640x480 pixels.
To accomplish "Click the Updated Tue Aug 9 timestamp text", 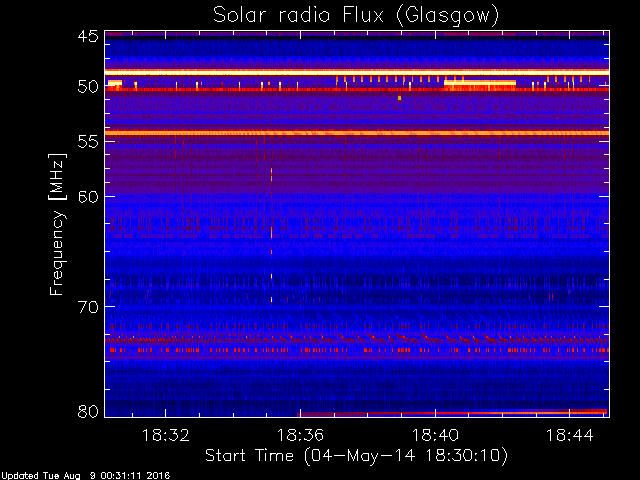I will (85, 476).
